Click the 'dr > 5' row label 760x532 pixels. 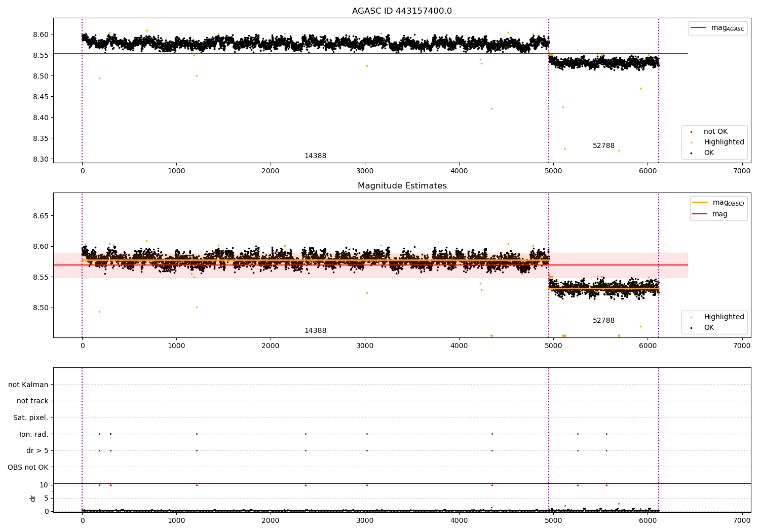pyautogui.click(x=37, y=451)
